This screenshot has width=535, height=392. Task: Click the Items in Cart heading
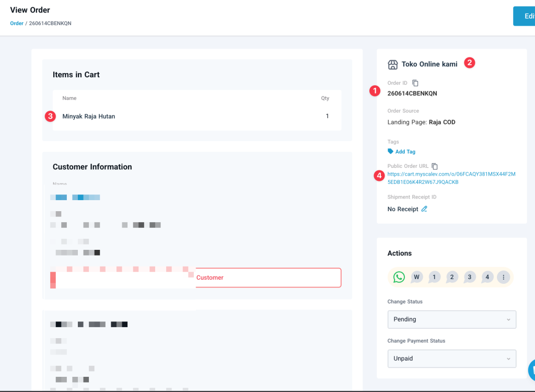[x=76, y=75]
